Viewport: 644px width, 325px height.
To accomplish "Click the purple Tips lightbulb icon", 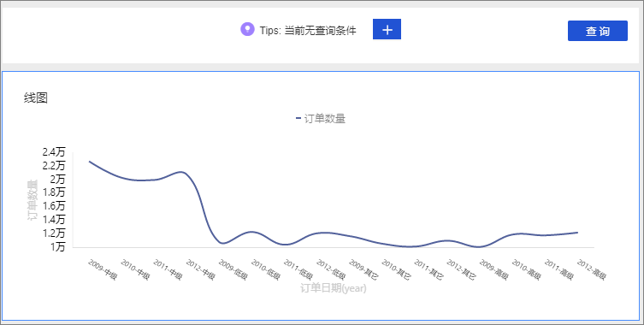I will click(247, 30).
